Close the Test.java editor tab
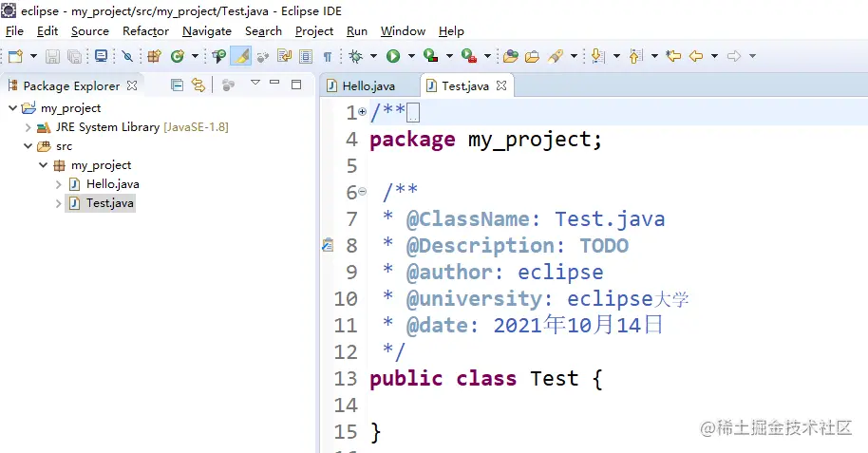 click(501, 85)
